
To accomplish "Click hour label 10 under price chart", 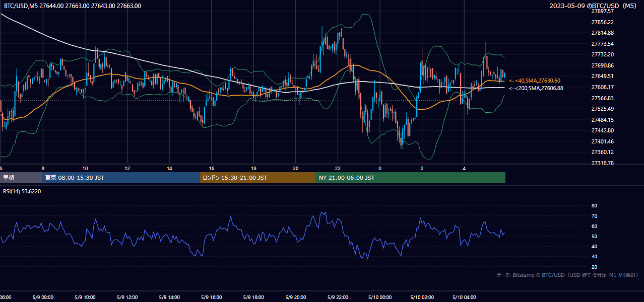I will pos(85,168).
